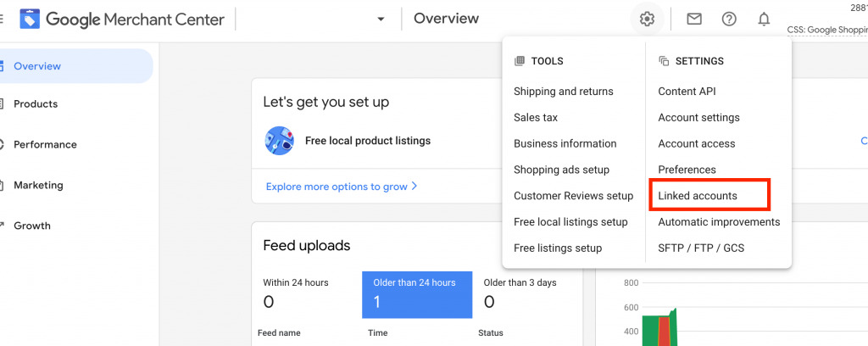The image size is (868, 346).
Task: Open Automatic improvements settings
Action: 719,221
